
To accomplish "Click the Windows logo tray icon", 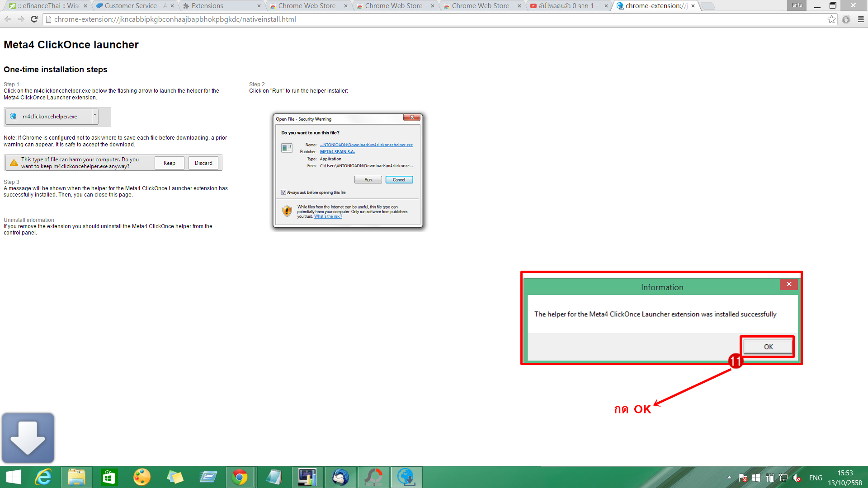I will pos(756,478).
